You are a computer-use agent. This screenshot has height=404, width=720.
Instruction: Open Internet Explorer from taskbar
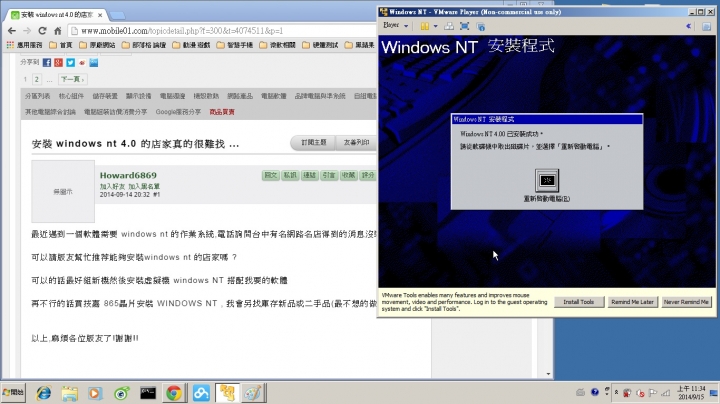(44, 393)
